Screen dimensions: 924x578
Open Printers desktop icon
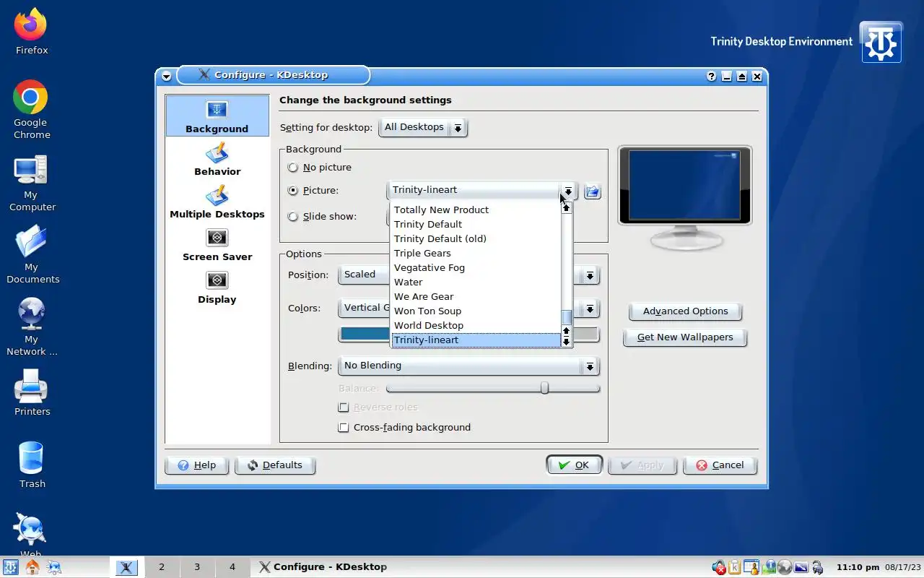tap(31, 392)
